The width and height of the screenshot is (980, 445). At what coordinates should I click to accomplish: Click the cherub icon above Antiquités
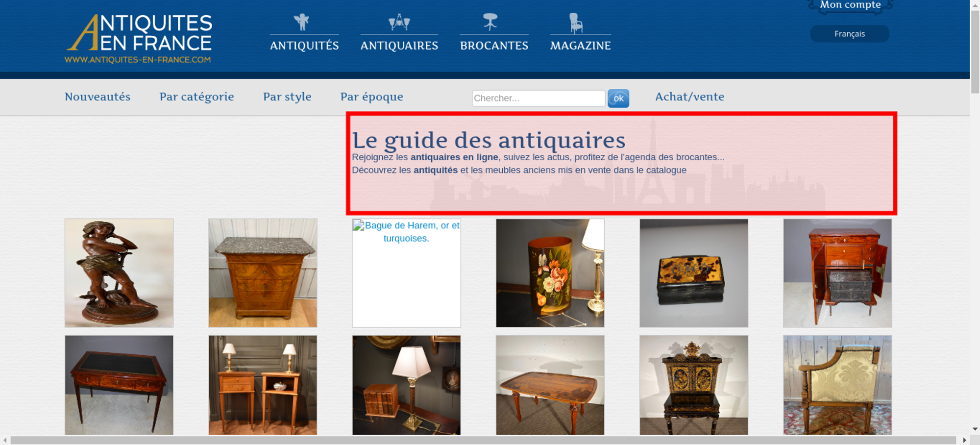pos(301,22)
